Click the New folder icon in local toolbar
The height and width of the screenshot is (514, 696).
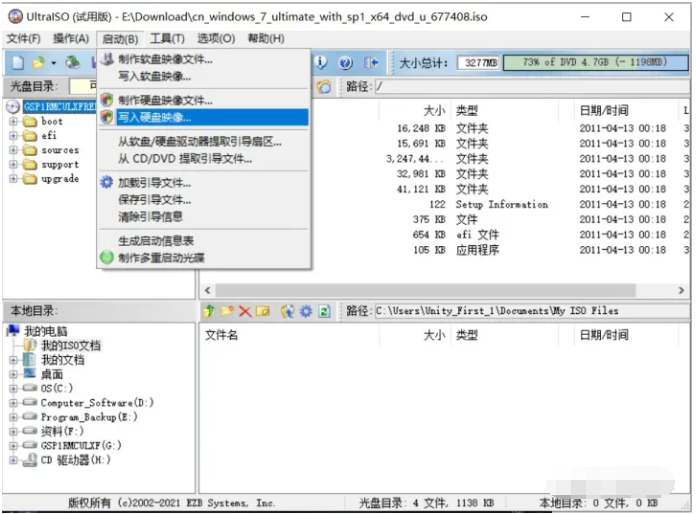(227, 311)
